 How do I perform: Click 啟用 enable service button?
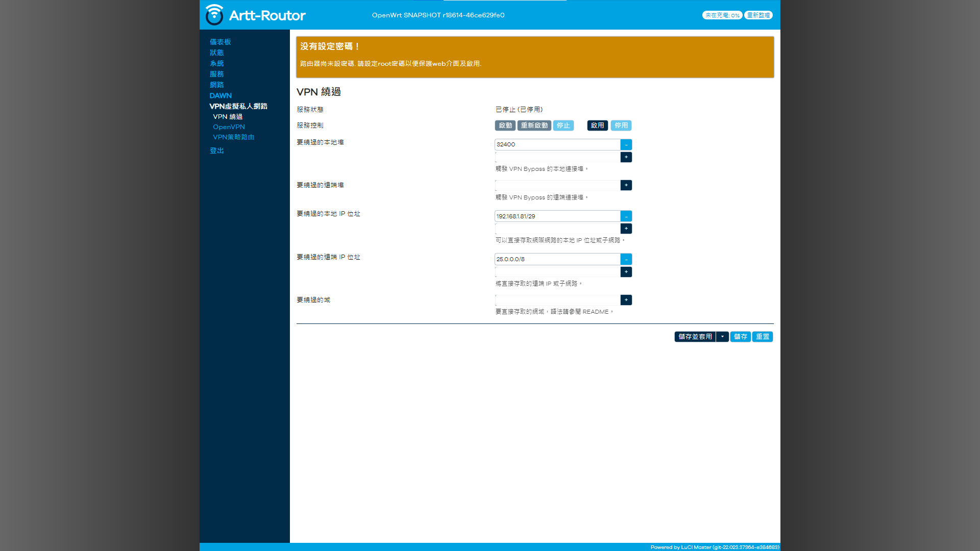point(598,126)
